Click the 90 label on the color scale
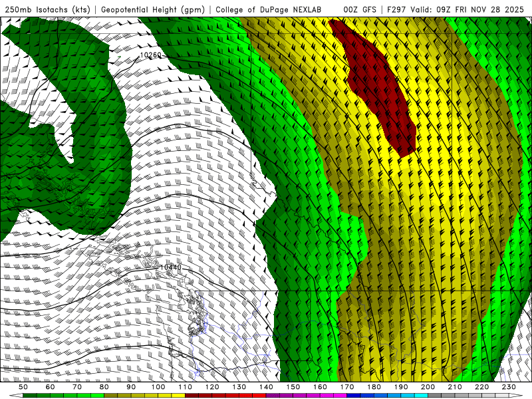Image resolution: width=532 pixels, height=399 pixels. 131,387
